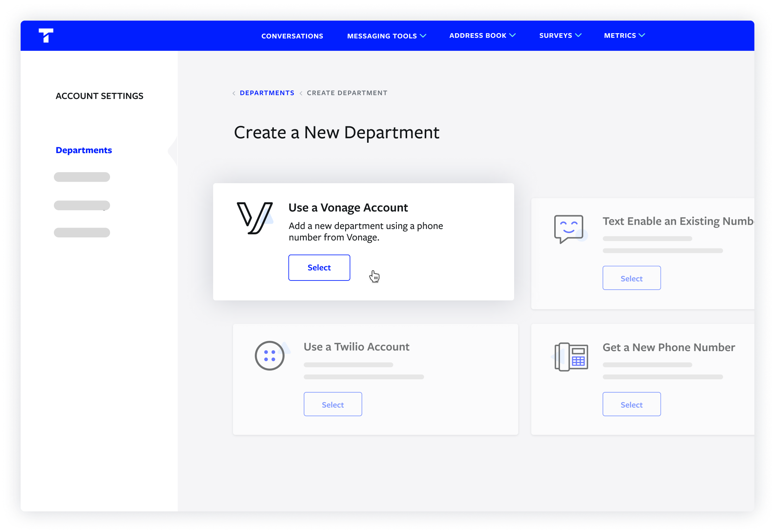Click the Textline T logo

pyautogui.click(x=46, y=35)
